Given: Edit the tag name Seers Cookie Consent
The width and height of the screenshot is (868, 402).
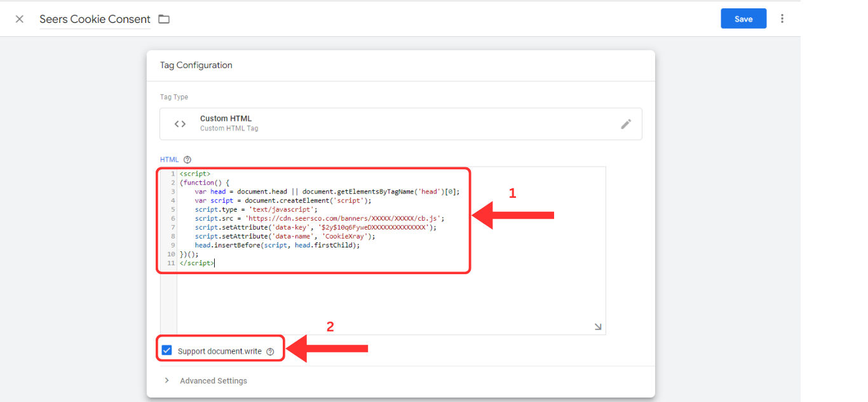Looking at the screenshot, I should point(95,19).
